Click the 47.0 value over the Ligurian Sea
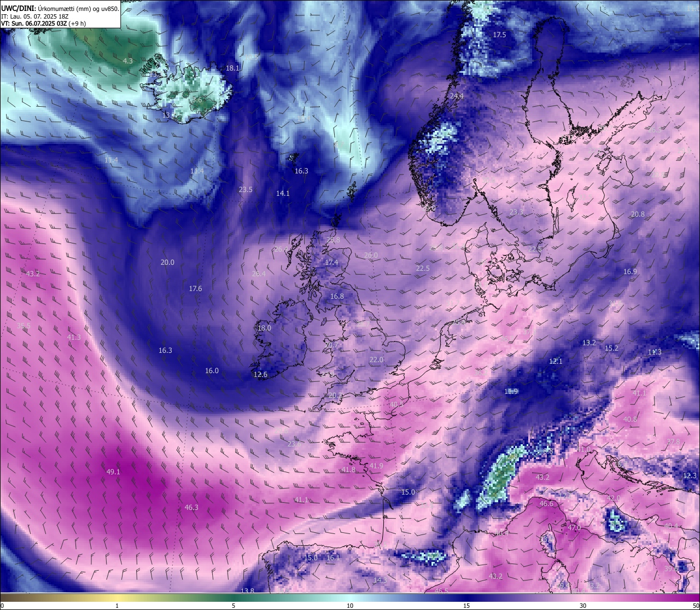 click(x=574, y=527)
